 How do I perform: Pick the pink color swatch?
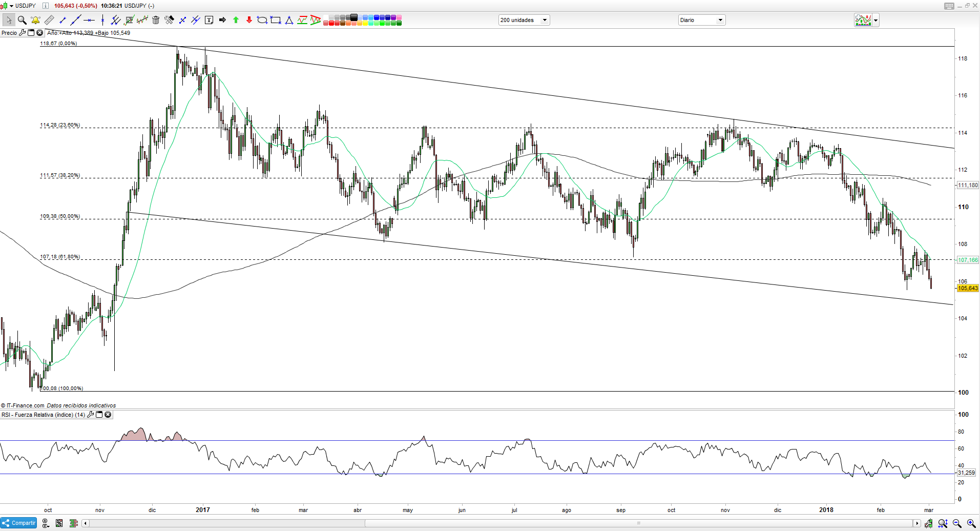tap(399, 17)
